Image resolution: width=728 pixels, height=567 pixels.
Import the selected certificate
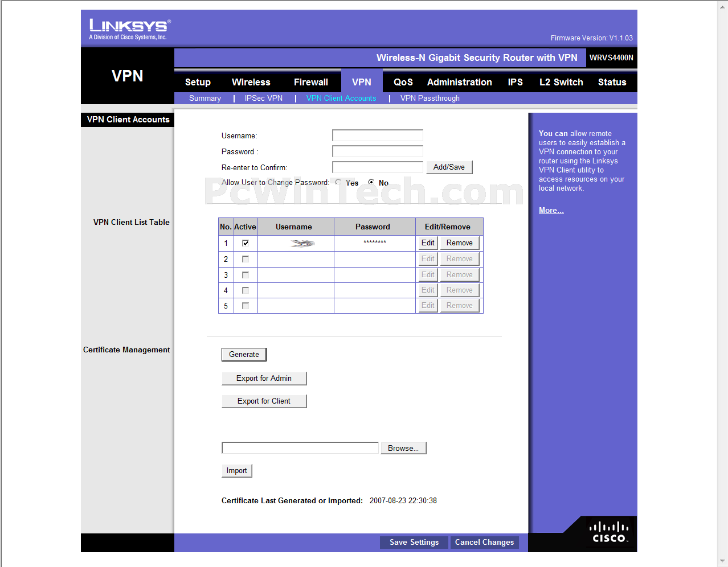click(x=236, y=471)
